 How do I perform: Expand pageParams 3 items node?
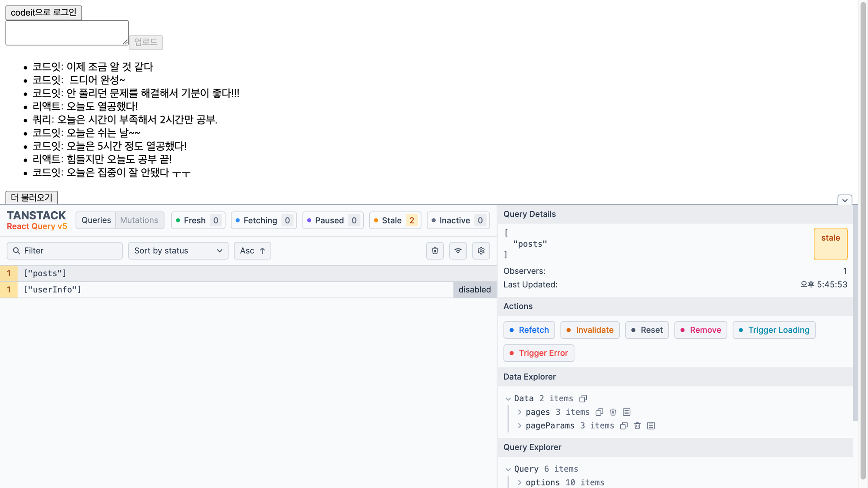point(519,426)
